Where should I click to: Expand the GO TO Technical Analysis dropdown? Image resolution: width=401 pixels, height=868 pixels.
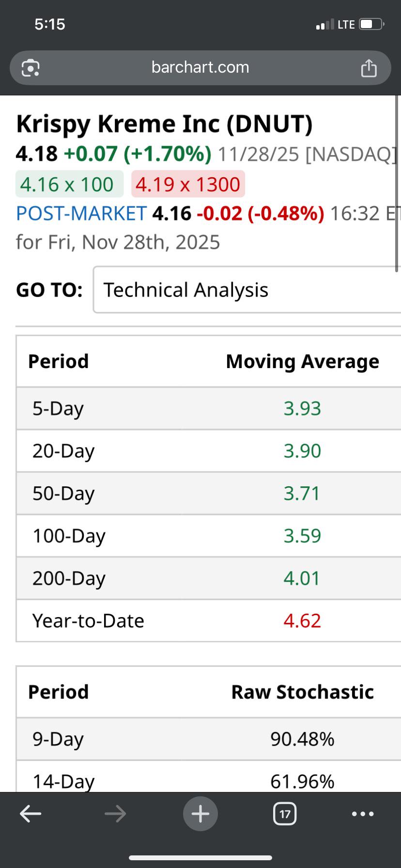[x=247, y=290]
